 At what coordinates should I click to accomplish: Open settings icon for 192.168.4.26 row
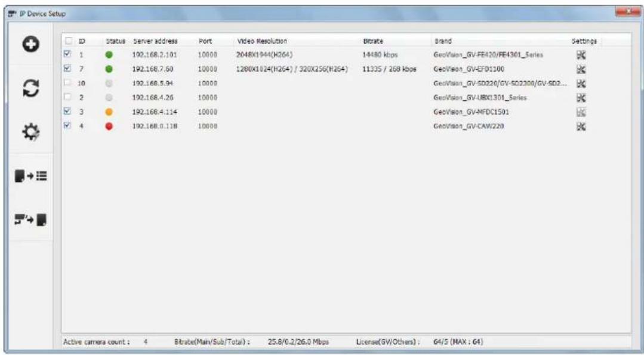pos(581,98)
